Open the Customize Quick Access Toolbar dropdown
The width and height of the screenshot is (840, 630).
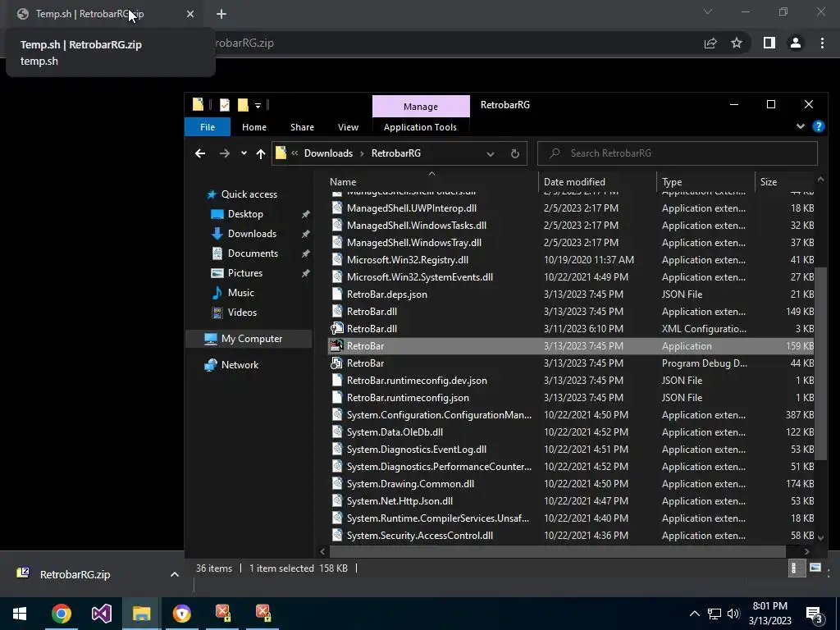[258, 106]
